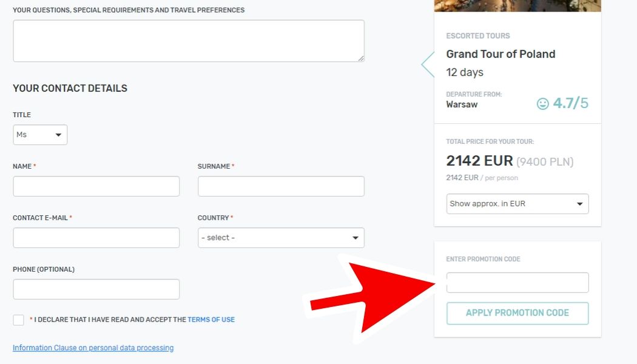Viewport: 637px width, 364px height.
Task: Click the Title dropdown arrow icon
Action: coord(58,135)
